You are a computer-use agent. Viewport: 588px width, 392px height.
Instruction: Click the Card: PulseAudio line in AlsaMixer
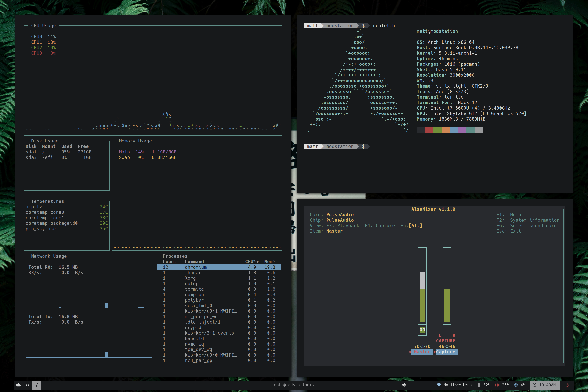coord(331,215)
